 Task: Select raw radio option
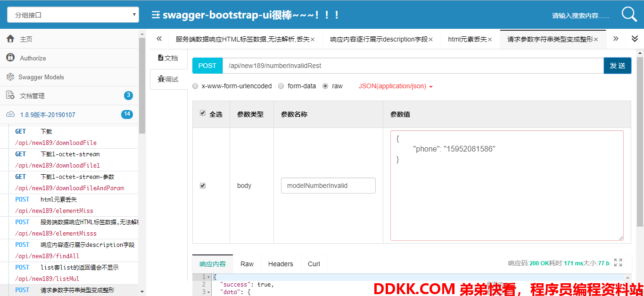click(x=325, y=86)
